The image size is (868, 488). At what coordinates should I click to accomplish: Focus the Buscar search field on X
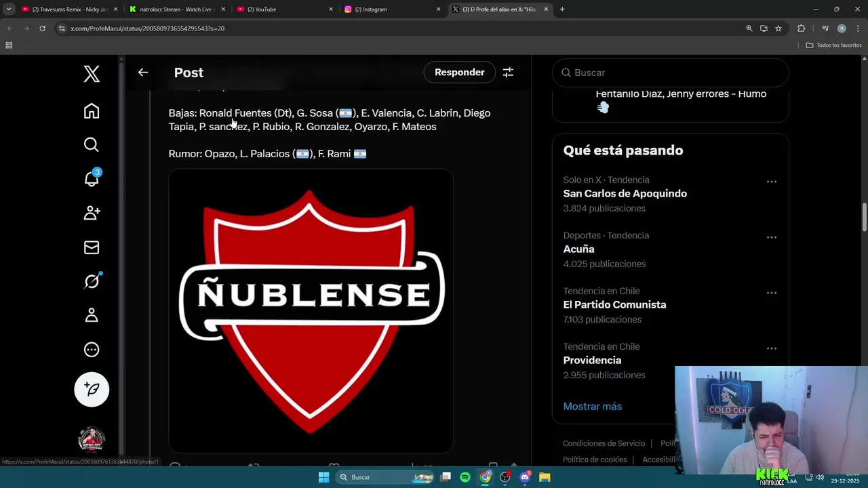(670, 73)
